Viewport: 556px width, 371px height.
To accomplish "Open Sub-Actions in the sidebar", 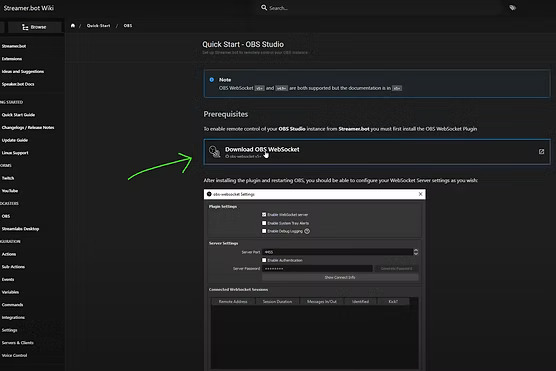I will pyautogui.click(x=13, y=267).
